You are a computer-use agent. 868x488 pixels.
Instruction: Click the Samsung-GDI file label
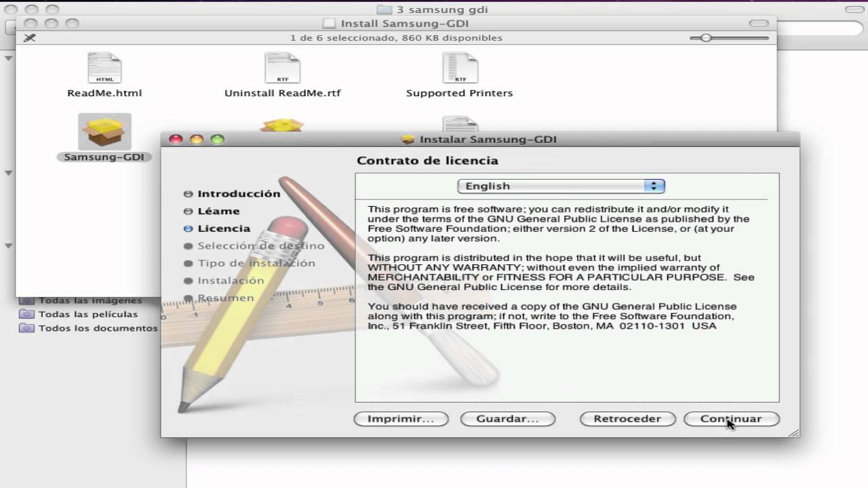tap(104, 157)
